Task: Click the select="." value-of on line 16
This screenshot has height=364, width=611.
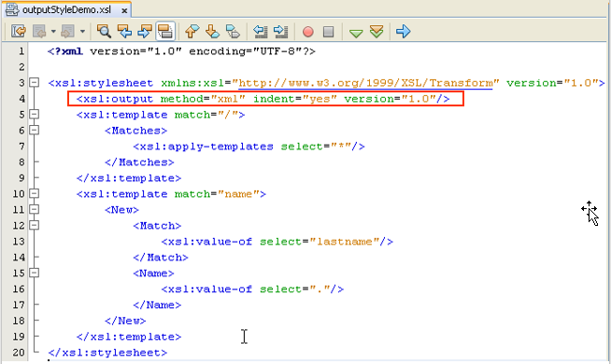Action: [x=252, y=288]
